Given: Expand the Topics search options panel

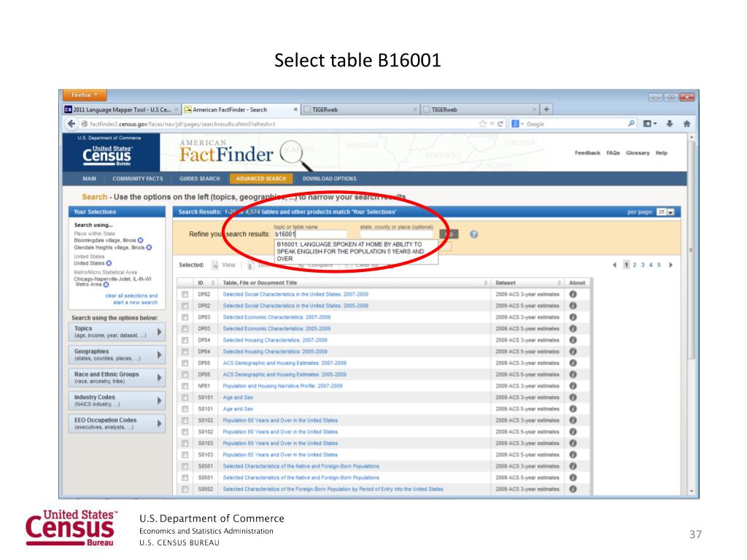Looking at the screenshot, I should click(117, 332).
